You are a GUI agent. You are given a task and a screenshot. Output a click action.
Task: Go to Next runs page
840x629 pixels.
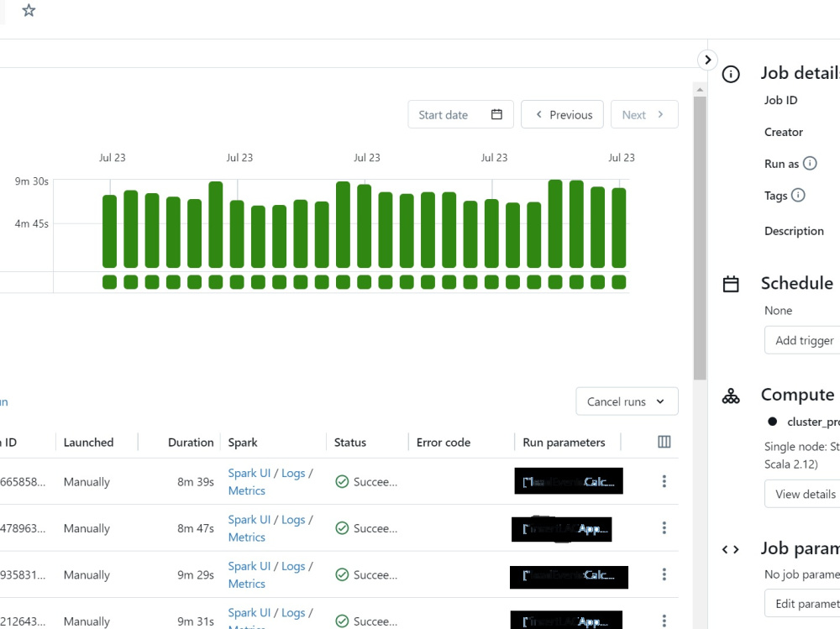[x=644, y=114]
